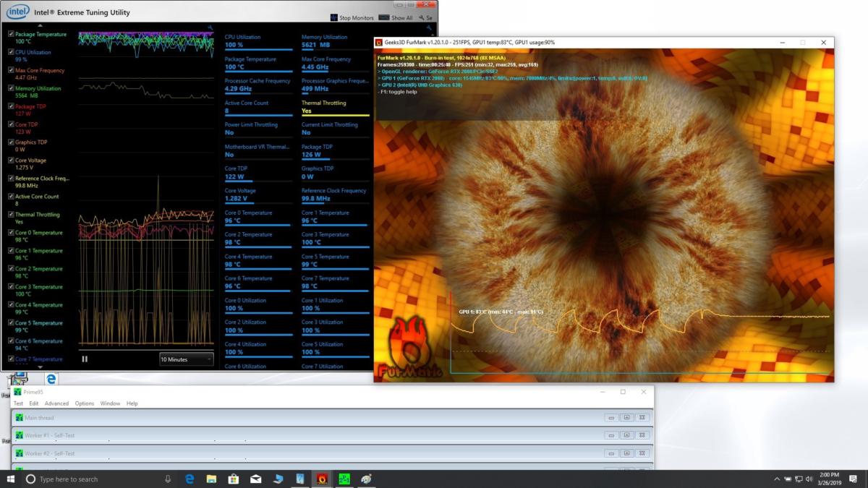Open the Window menu in Prime95

[110, 403]
